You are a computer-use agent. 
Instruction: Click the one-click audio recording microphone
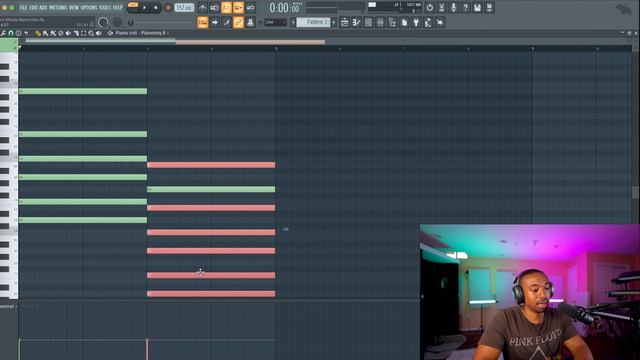(x=453, y=7)
